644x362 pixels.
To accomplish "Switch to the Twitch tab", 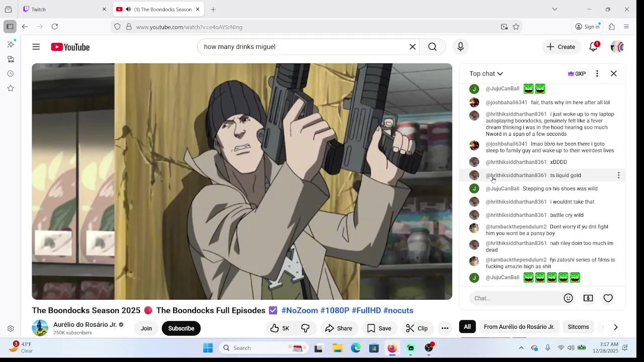I will [x=64, y=9].
